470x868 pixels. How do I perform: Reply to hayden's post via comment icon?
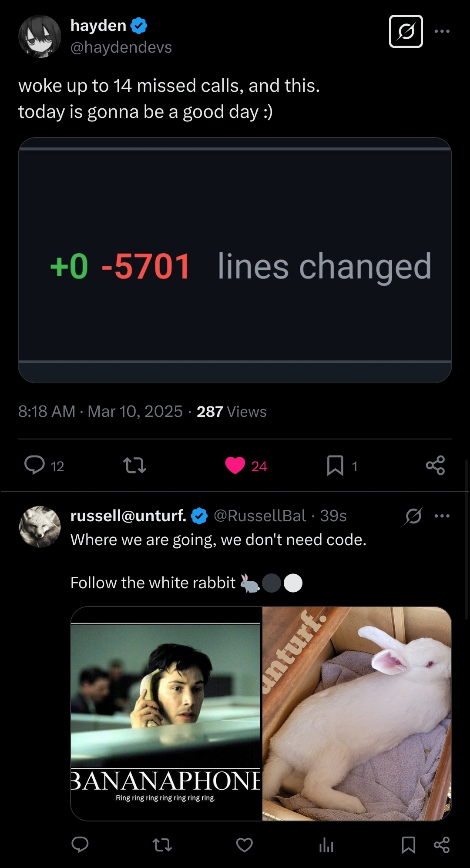point(35,465)
